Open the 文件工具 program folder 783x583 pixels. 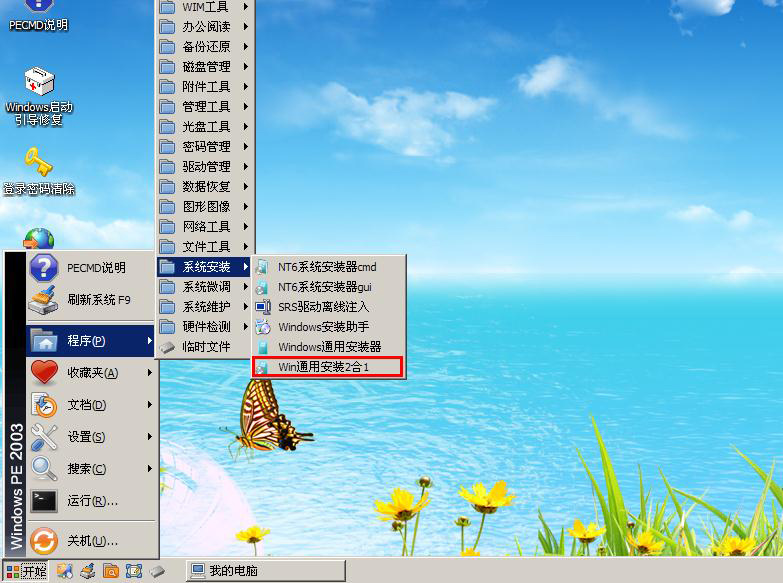(x=204, y=246)
